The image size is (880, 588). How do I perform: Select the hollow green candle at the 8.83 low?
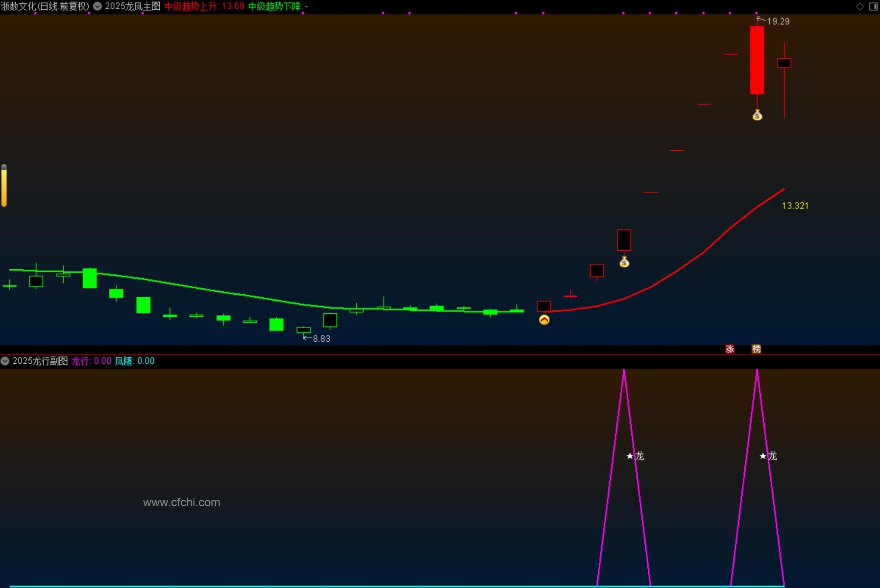tap(304, 330)
